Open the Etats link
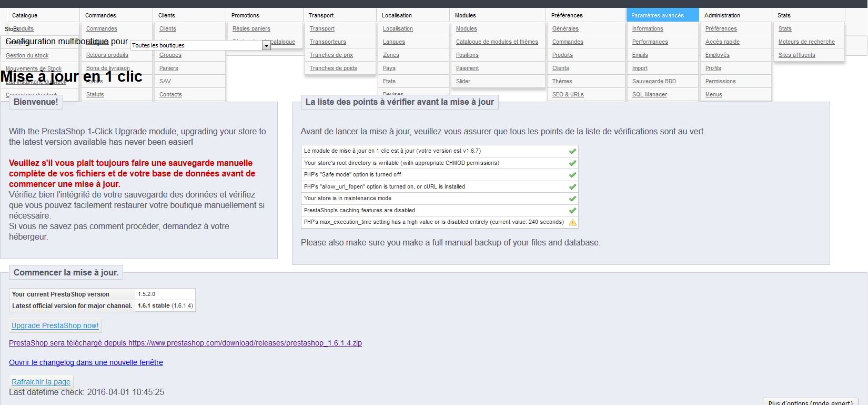This screenshot has height=405, width=868. [389, 81]
